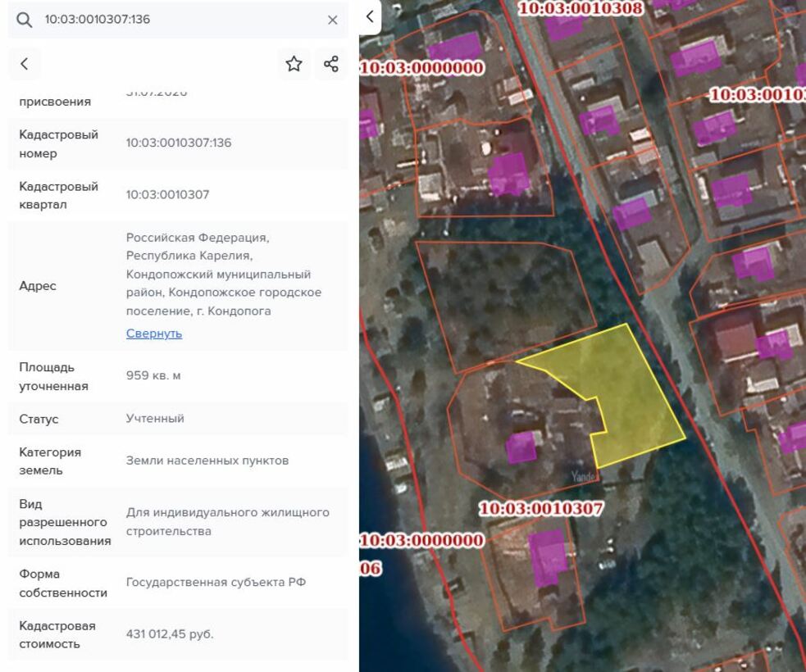806x672 pixels.
Task: Click cadastral value '431 012,45 руб.'
Action: [x=170, y=634]
